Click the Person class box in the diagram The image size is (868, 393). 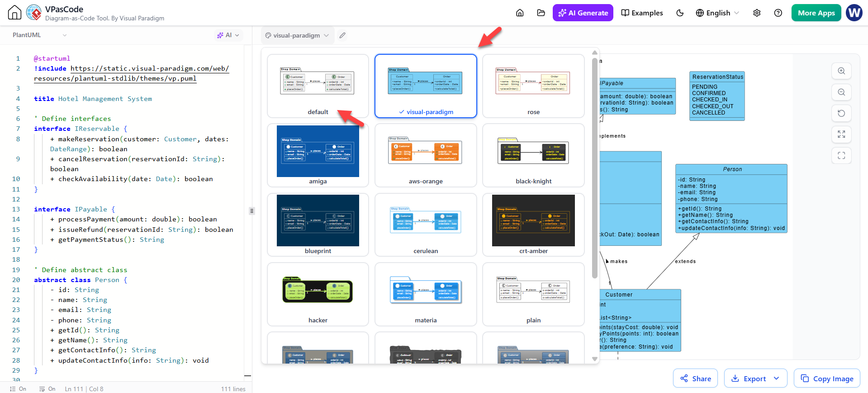pyautogui.click(x=731, y=198)
